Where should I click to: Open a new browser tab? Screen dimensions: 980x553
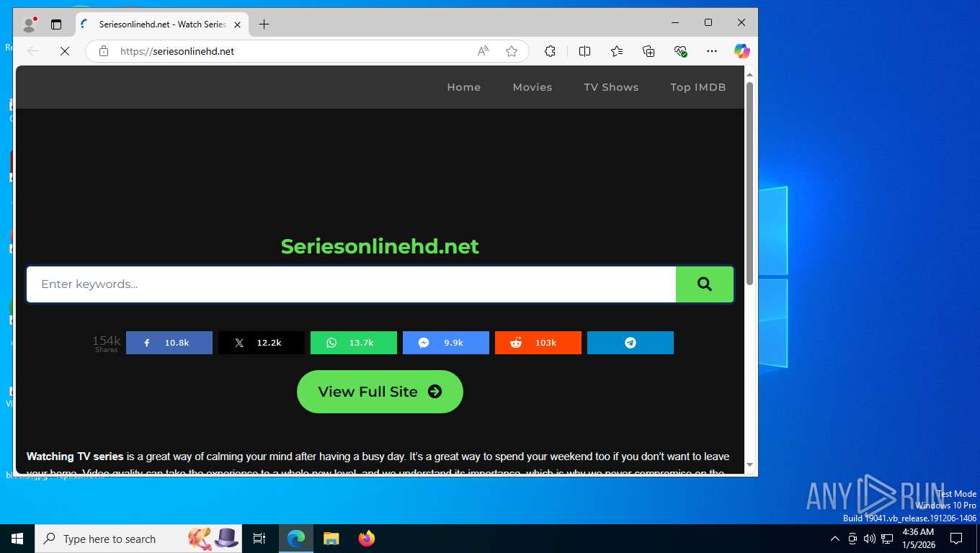point(264,24)
